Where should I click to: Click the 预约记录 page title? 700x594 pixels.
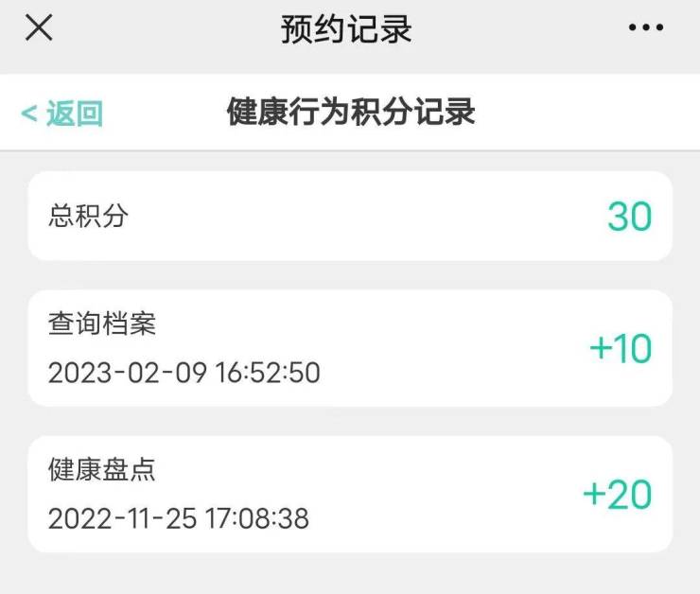click(346, 29)
